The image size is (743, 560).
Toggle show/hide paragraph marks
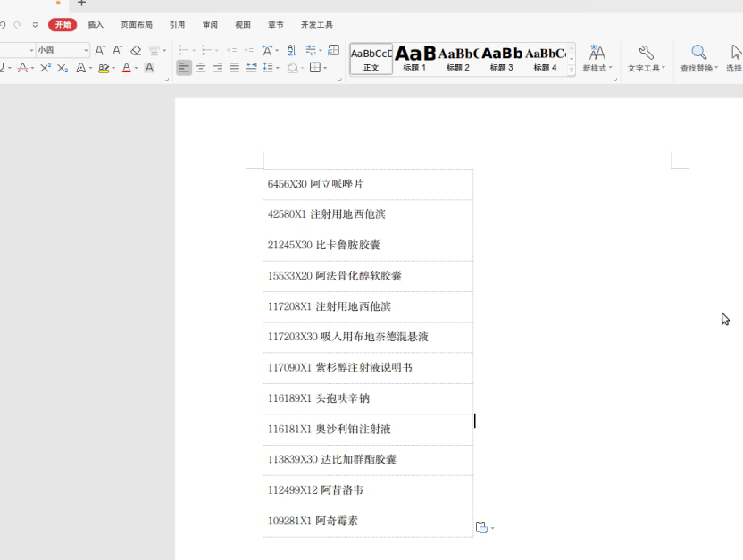[311, 50]
